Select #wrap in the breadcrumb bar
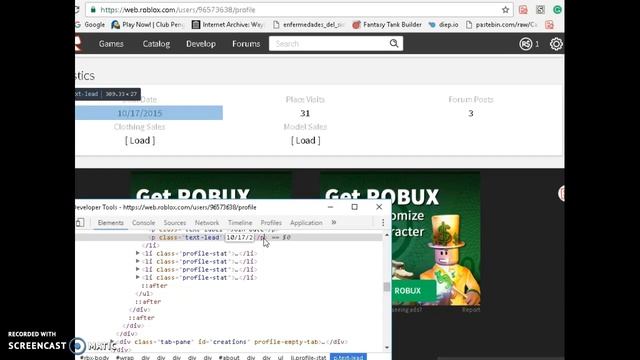 [124, 357]
